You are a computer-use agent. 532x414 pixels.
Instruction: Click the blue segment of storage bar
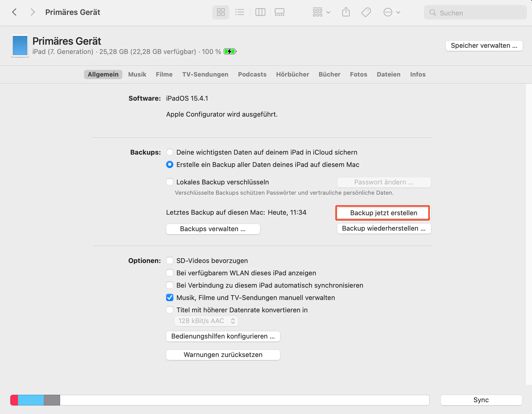click(31, 400)
